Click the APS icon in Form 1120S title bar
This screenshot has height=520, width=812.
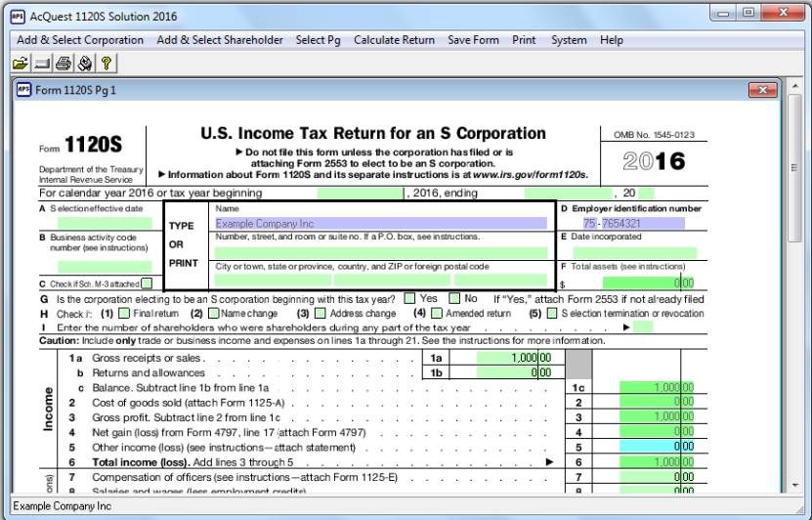point(23,90)
